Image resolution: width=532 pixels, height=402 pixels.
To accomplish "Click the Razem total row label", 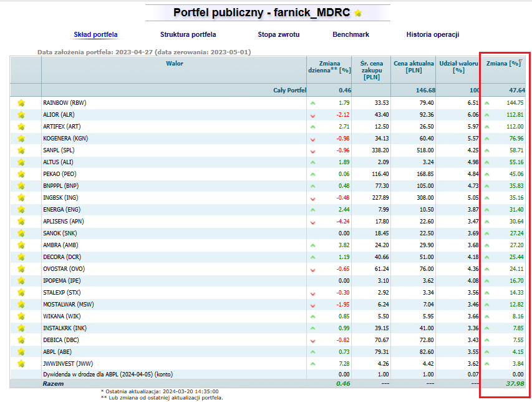I will 53,384.
